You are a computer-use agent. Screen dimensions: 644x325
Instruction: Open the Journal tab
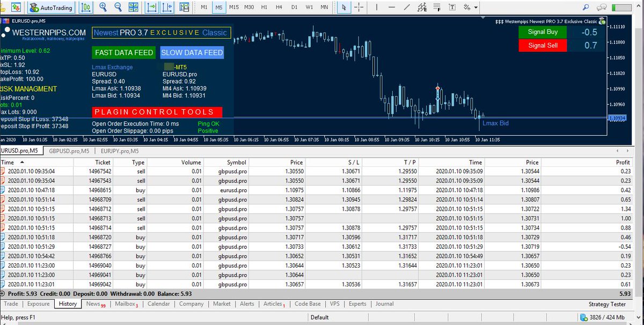pyautogui.click(x=384, y=304)
